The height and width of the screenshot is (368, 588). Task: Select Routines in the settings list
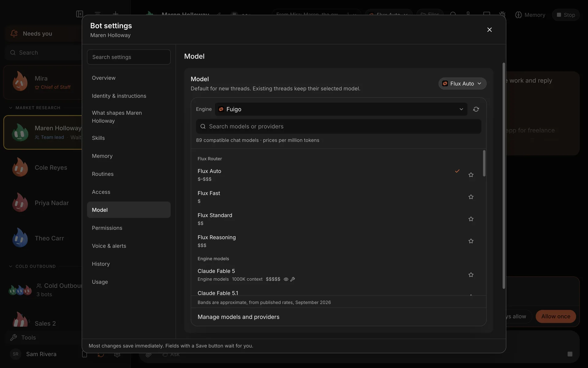[129, 174]
